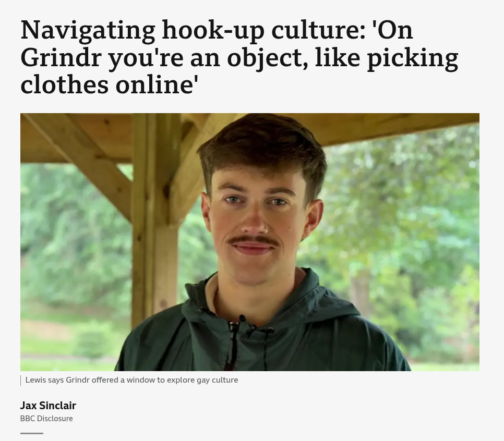
Task: Click the word 'culture:' in the headline
Action: click(x=319, y=30)
